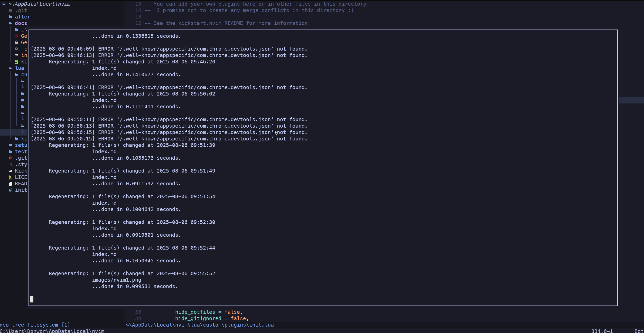
Task: Click the markdown icon beside the Kickstart file
Action: [10, 171]
